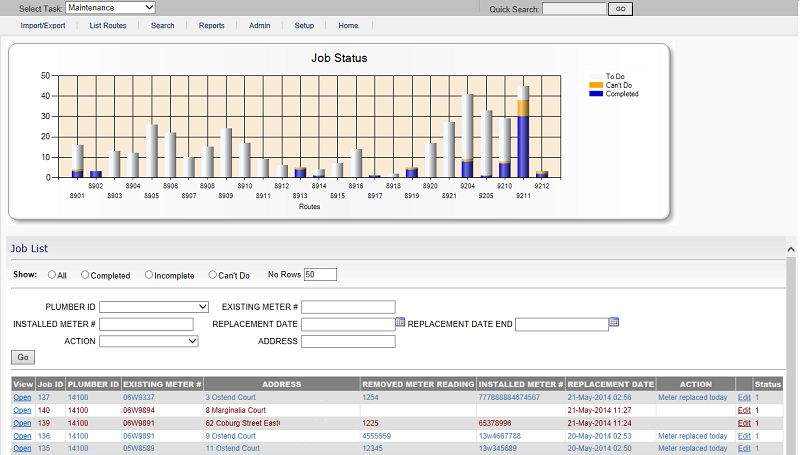Image resolution: width=801 pixels, height=455 pixels.
Task: Click the To Do legend swatch
Action: coord(596,77)
